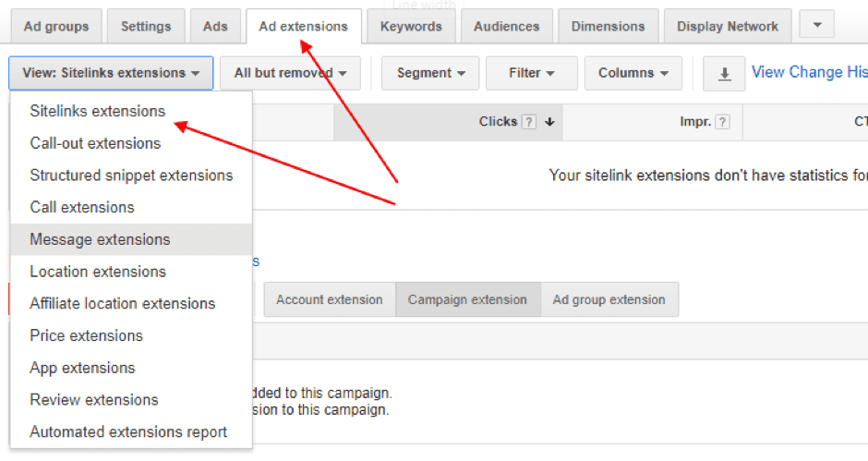
Task: Open the All but removed dropdown
Action: (290, 73)
